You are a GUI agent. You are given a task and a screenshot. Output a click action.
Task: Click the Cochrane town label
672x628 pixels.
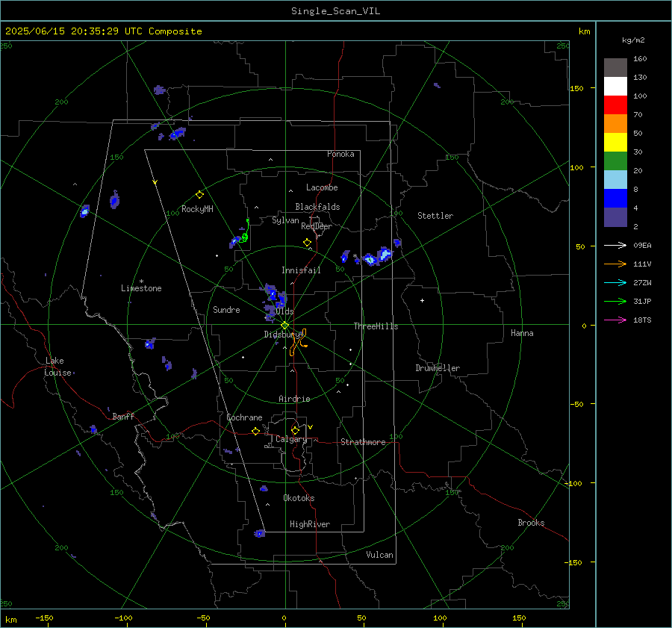tap(244, 417)
